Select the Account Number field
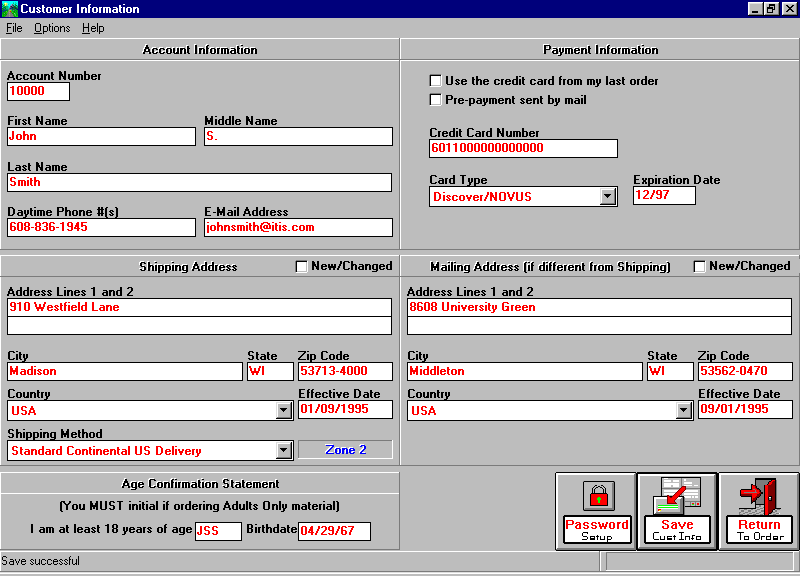The height and width of the screenshot is (576, 800). (38, 91)
